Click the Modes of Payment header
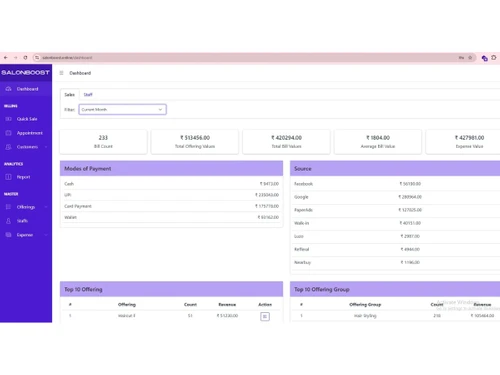This screenshot has height=375, width=500. pyautogui.click(x=171, y=169)
